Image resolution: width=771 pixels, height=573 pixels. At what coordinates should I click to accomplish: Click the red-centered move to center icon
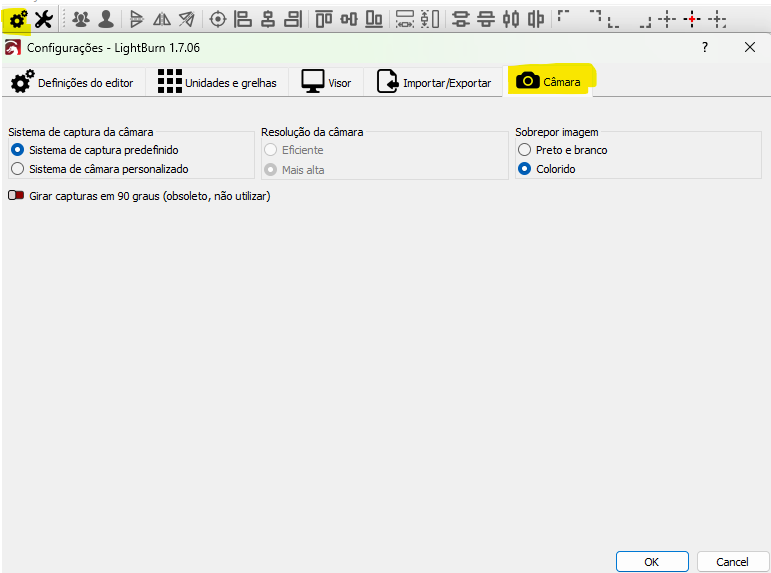tap(692, 19)
